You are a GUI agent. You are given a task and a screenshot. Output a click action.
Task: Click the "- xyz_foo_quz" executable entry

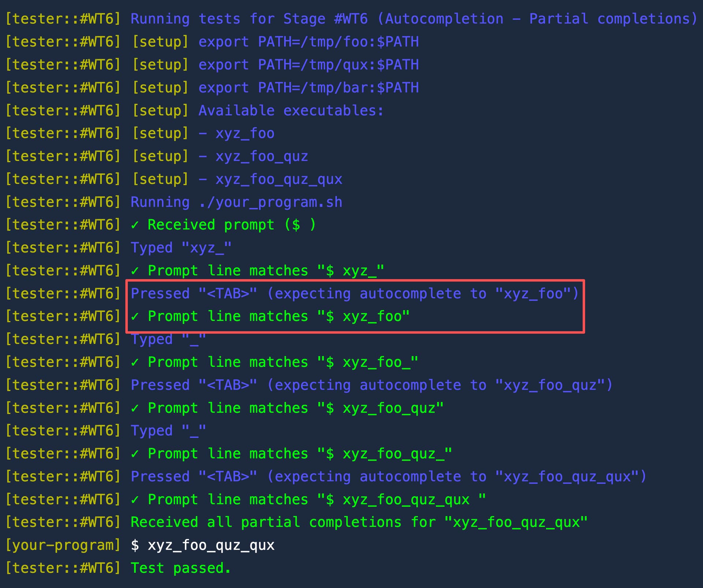(x=253, y=156)
